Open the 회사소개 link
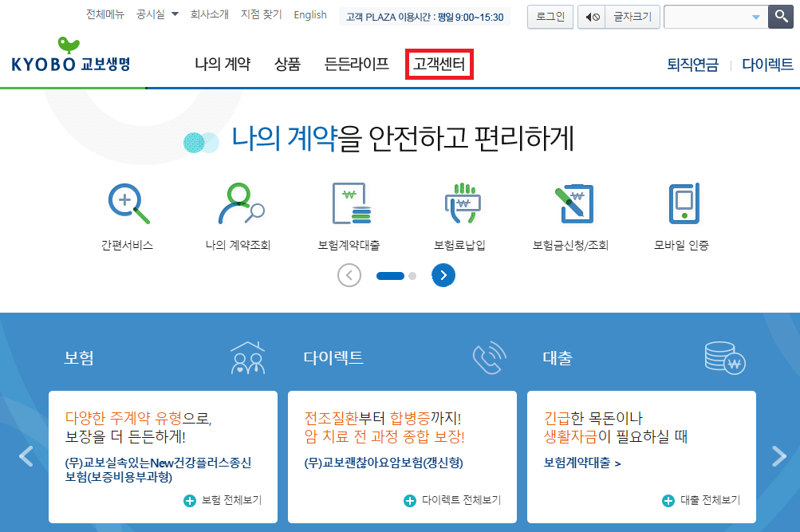 [x=210, y=14]
